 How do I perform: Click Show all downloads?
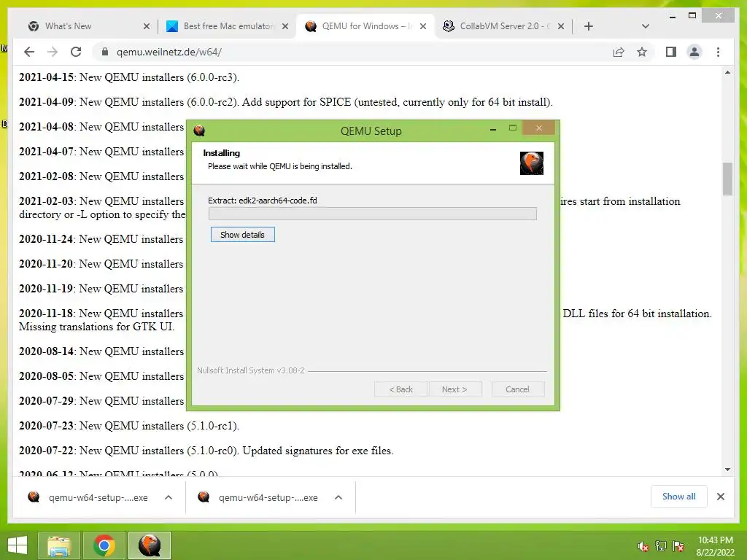[x=679, y=497]
